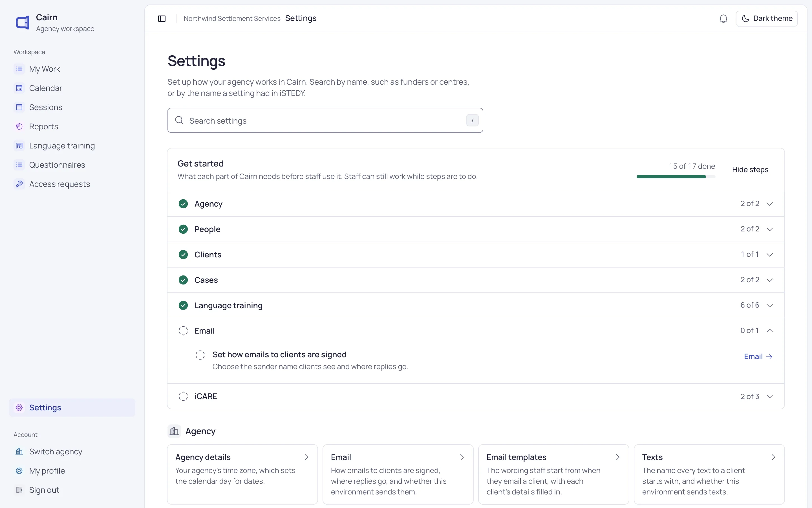Screen dimensions: 812x508
Task: Expand the Agency step chevron
Action: [770, 204]
